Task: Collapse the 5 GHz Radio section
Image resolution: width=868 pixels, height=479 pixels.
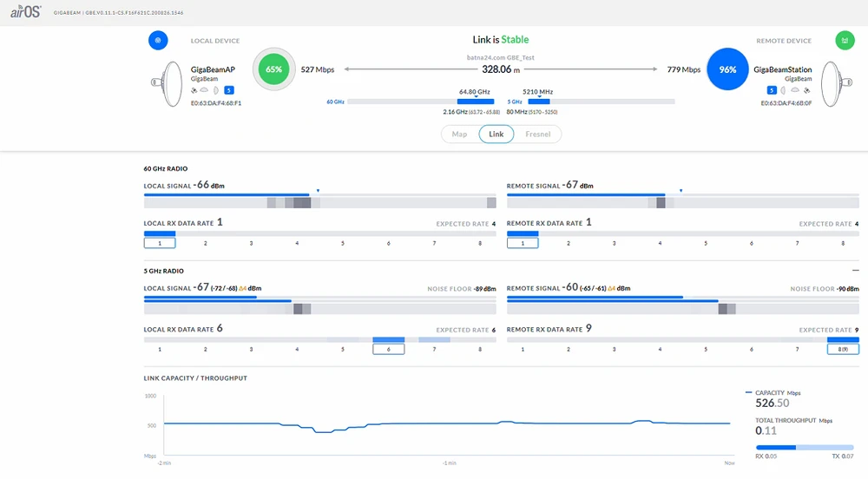Action: pyautogui.click(x=855, y=271)
